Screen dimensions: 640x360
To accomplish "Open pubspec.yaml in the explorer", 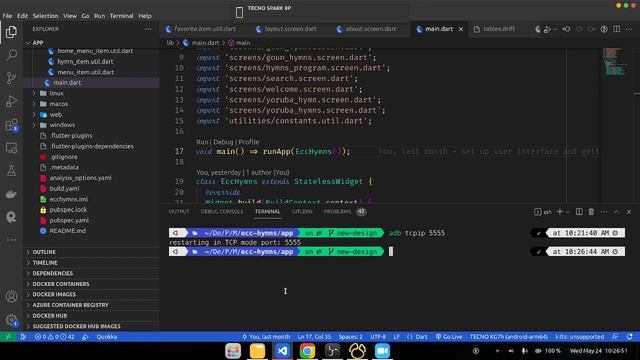I will coord(69,220).
